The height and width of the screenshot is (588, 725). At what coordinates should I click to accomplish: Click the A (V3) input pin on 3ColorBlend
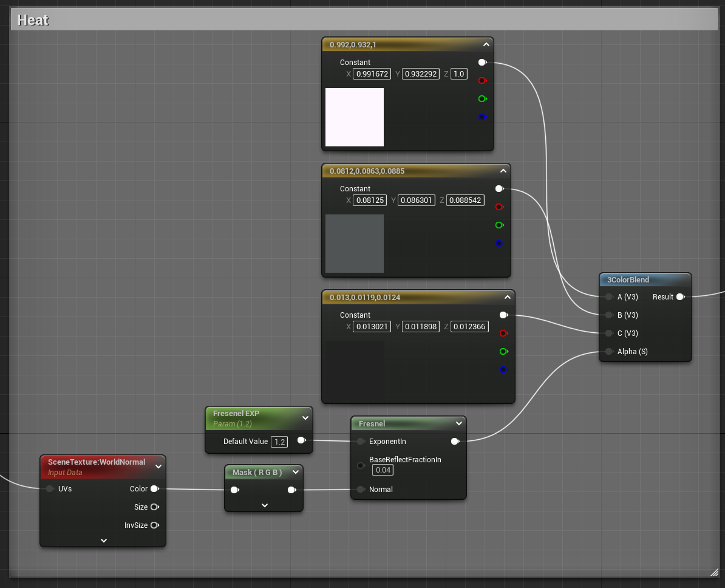coord(609,296)
